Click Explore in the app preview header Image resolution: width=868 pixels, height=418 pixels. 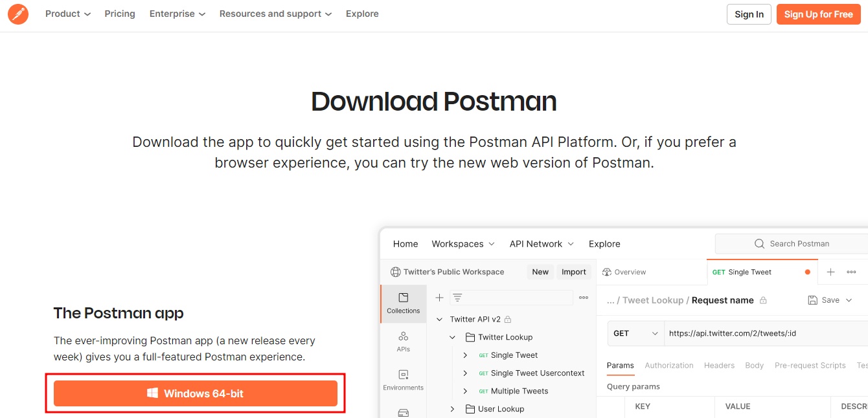(x=604, y=244)
